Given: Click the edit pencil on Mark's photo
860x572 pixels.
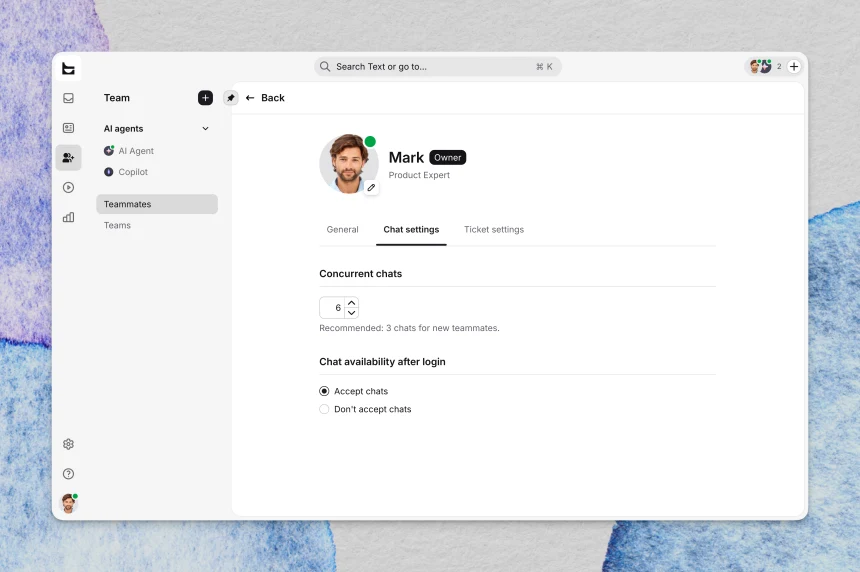Looking at the screenshot, I should click(x=371, y=188).
